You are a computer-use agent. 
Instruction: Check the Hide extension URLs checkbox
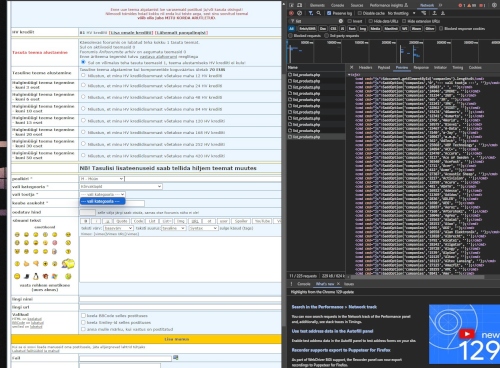click(x=404, y=21)
